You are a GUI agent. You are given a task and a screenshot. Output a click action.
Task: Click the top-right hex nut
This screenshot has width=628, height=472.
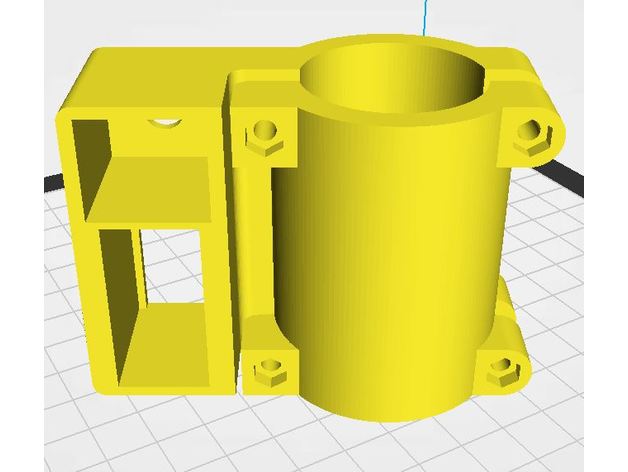531,131
